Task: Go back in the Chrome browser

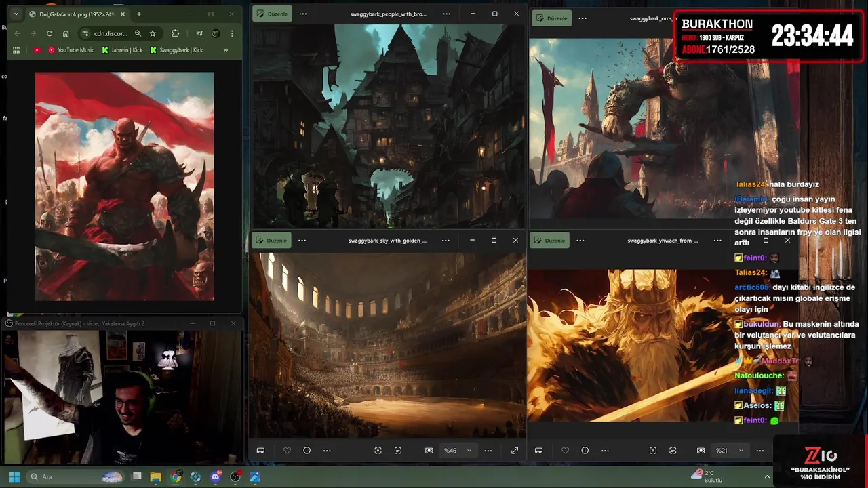Action: point(17,33)
